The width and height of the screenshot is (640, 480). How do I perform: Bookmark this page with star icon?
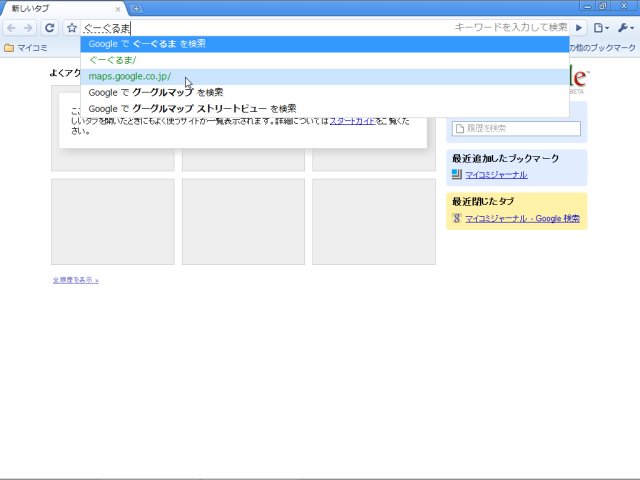click(72, 28)
